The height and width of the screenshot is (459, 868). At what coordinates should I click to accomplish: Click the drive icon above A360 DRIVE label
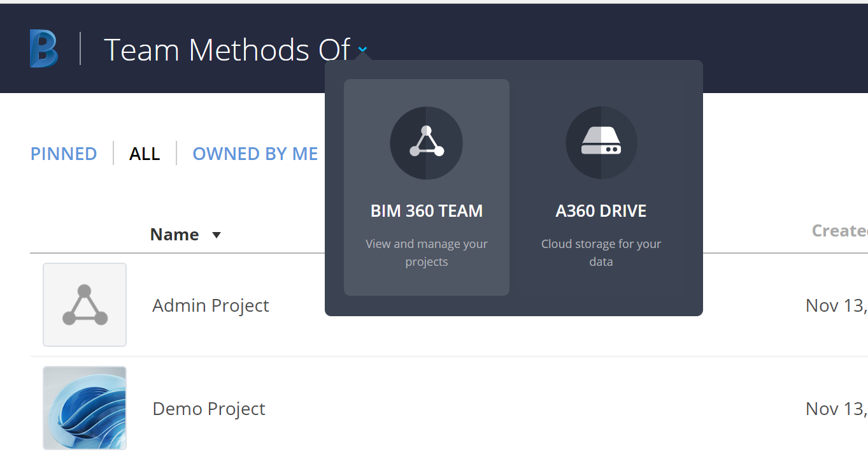tap(601, 143)
